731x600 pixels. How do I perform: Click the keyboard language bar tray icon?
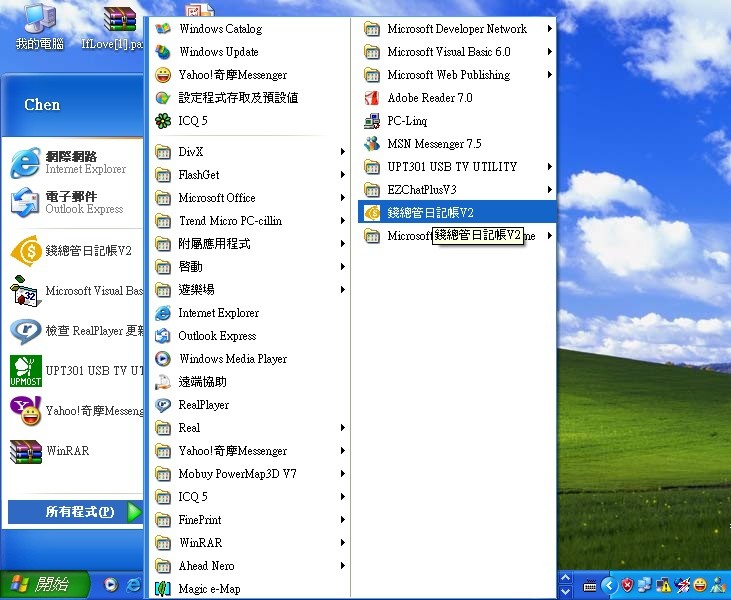[x=589, y=586]
